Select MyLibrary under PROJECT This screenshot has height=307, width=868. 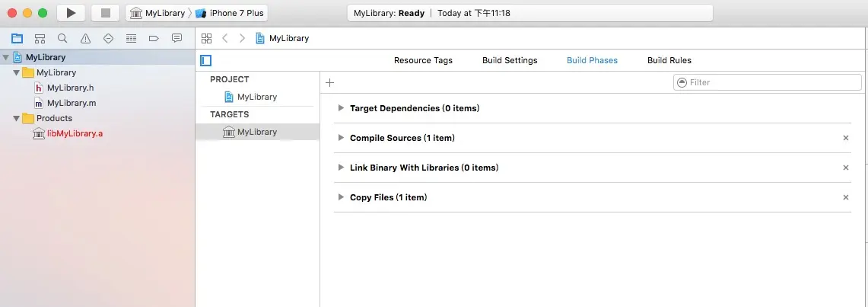(257, 97)
